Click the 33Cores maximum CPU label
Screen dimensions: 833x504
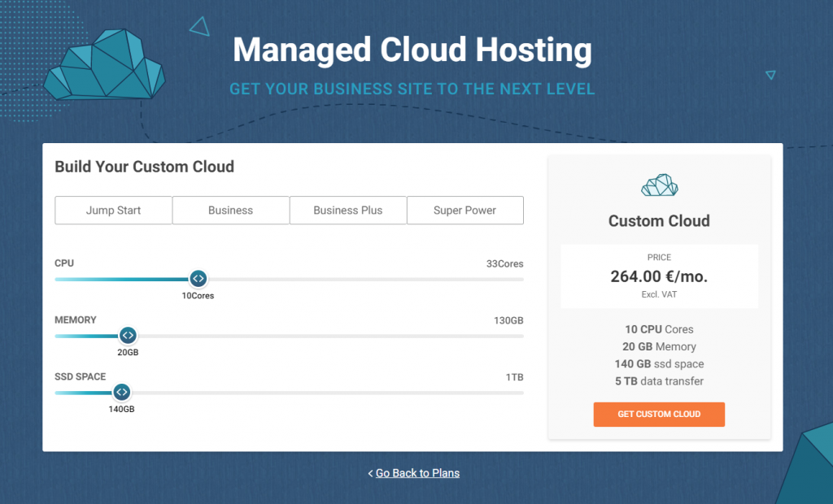[504, 264]
